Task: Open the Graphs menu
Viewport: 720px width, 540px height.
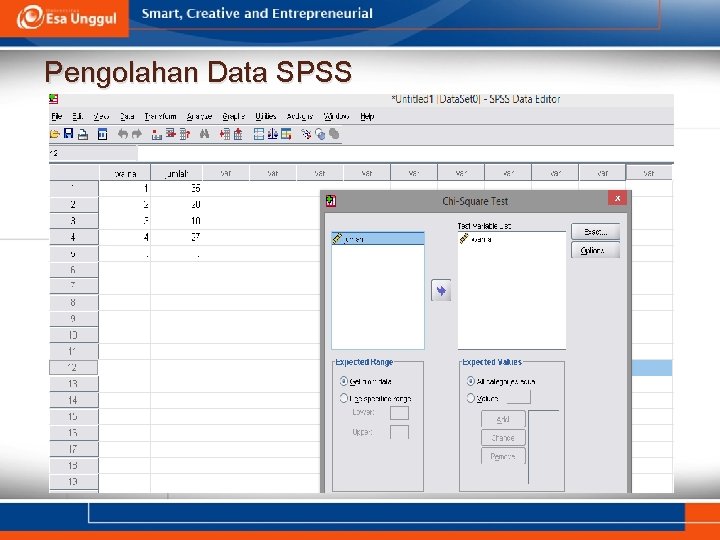Action: pyautogui.click(x=233, y=116)
